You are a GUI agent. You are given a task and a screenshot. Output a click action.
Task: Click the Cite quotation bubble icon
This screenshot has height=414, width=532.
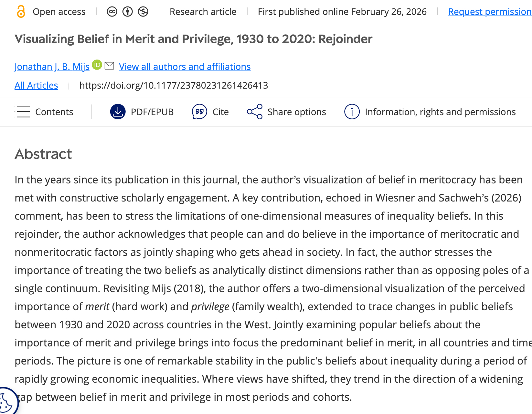coord(199,112)
